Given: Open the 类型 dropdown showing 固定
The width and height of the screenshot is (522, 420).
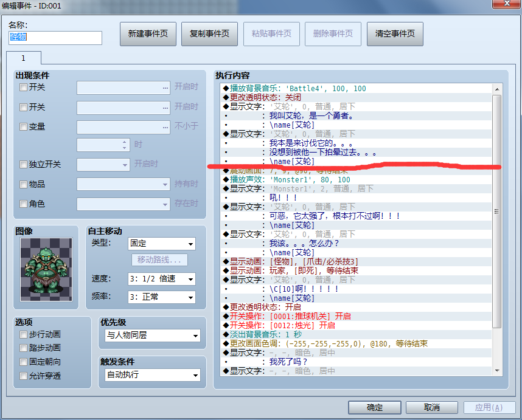Looking at the screenshot, I should tap(162, 243).
